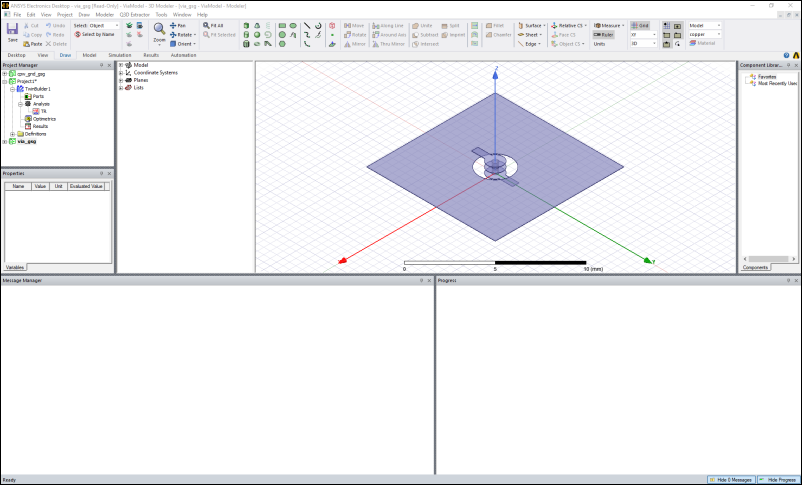This screenshot has height=485, width=802.
Task: Toggle the Grid display
Action: coord(640,26)
